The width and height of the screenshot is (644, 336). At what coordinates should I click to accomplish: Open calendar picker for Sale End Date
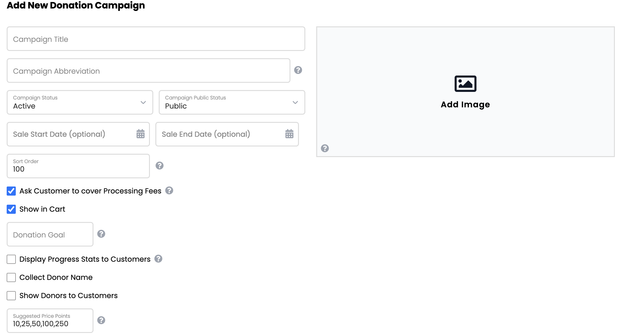coord(290,134)
